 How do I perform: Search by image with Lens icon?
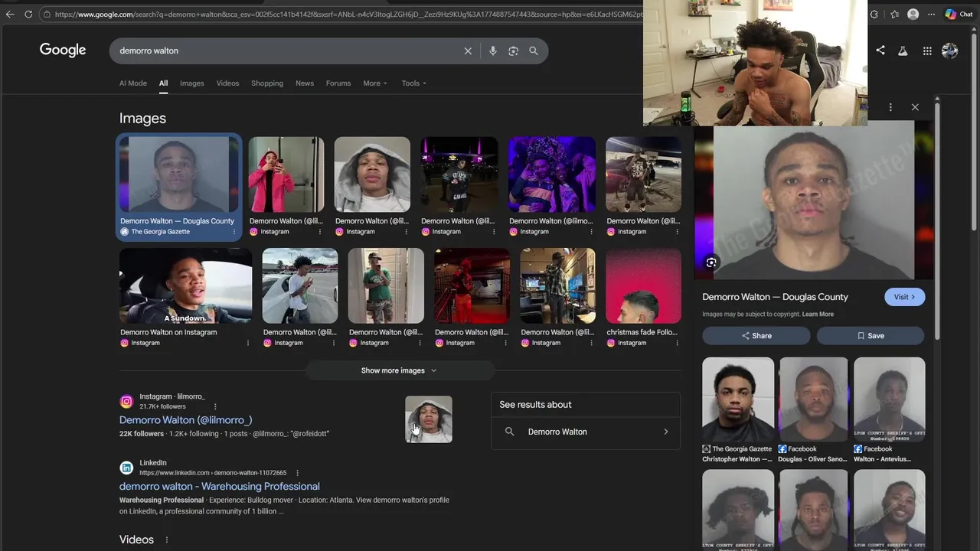513,51
